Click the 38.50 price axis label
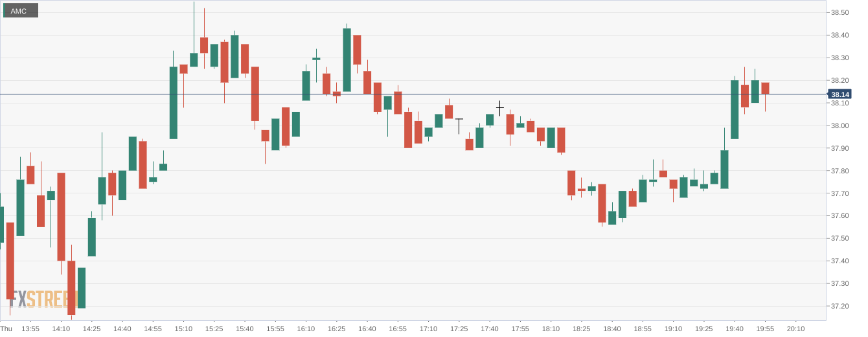 tap(839, 12)
